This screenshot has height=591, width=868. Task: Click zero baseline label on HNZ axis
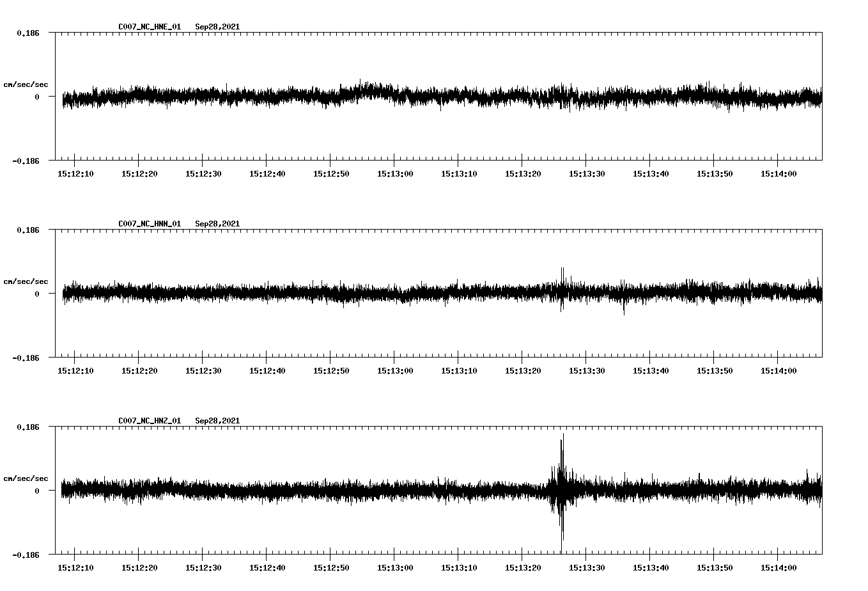point(37,491)
